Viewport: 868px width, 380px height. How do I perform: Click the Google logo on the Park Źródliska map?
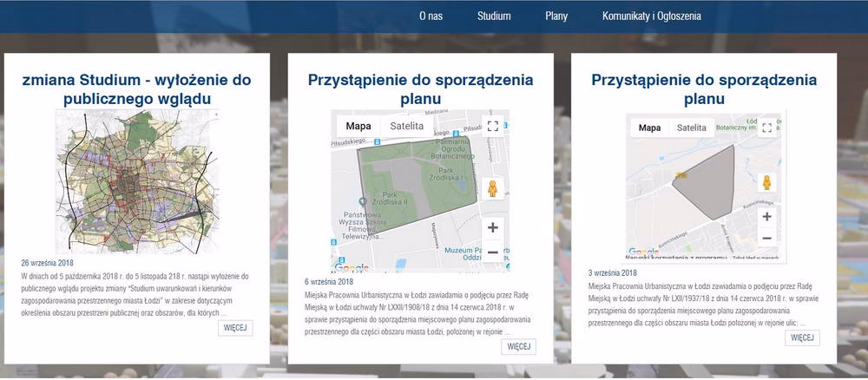[x=352, y=267]
